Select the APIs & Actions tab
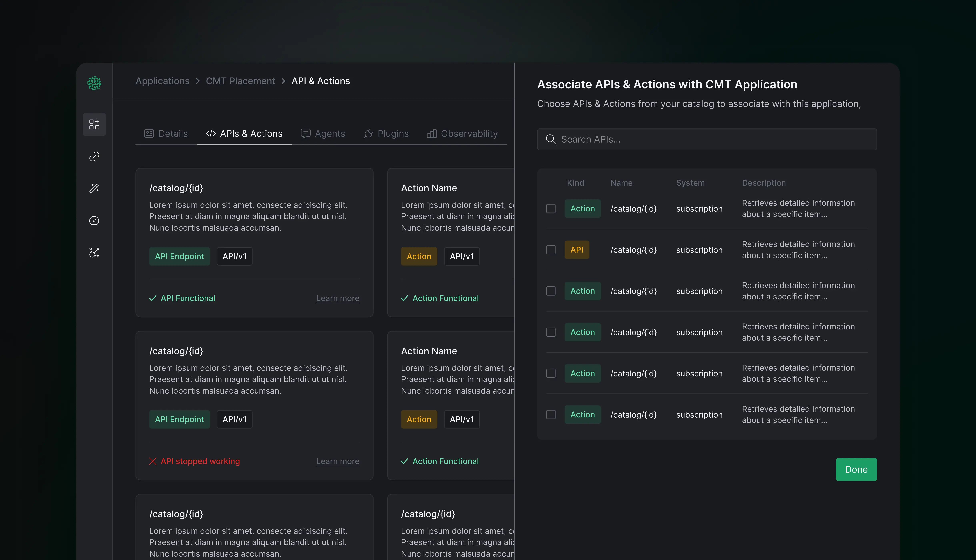The width and height of the screenshot is (976, 560). [244, 133]
